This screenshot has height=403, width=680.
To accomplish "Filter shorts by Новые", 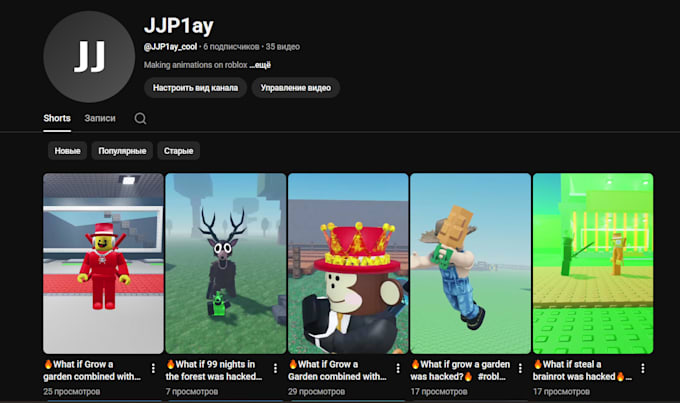I will click(x=67, y=151).
